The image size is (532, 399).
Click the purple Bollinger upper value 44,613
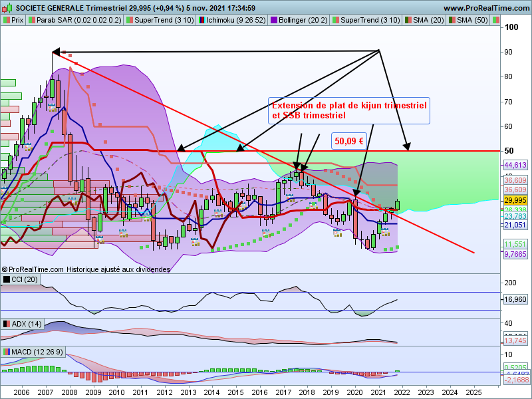tap(515, 165)
